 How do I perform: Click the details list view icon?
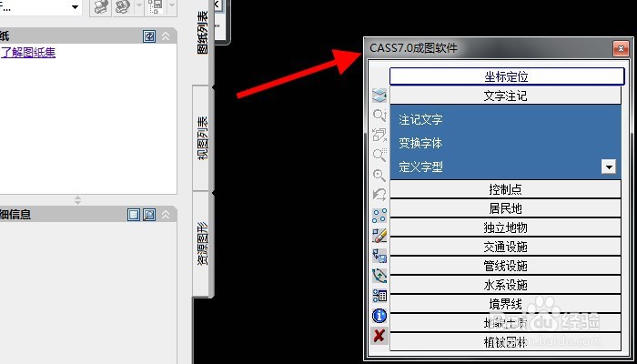coord(134,215)
